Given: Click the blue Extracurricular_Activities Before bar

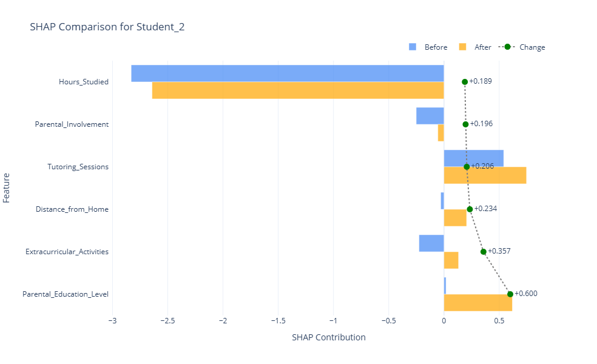Looking at the screenshot, I should coord(431,243).
